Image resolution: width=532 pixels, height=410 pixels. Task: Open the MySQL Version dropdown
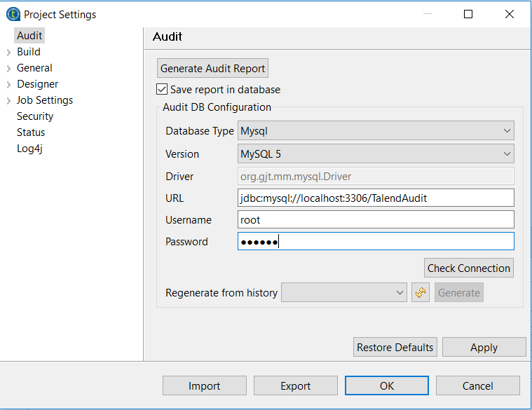click(x=376, y=154)
